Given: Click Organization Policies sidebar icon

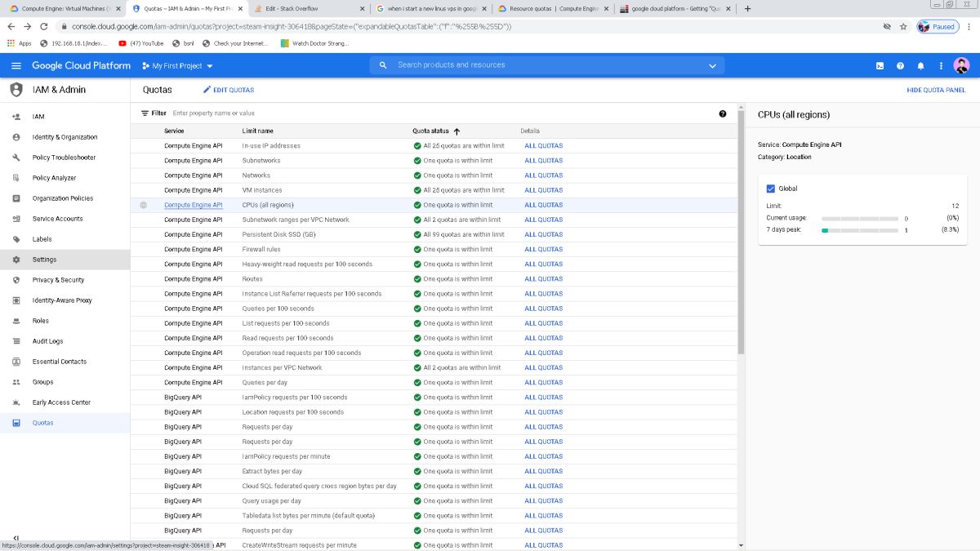Looking at the screenshot, I should click(16, 198).
